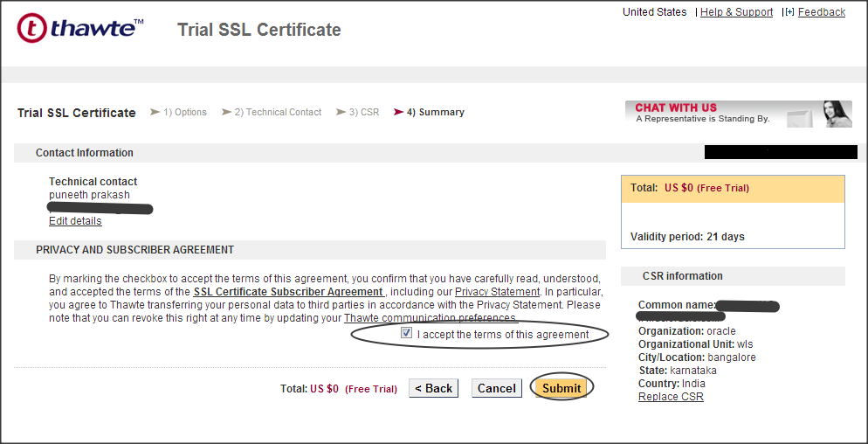
Task: Click Organizational Unit: wls text
Action: (x=696, y=344)
